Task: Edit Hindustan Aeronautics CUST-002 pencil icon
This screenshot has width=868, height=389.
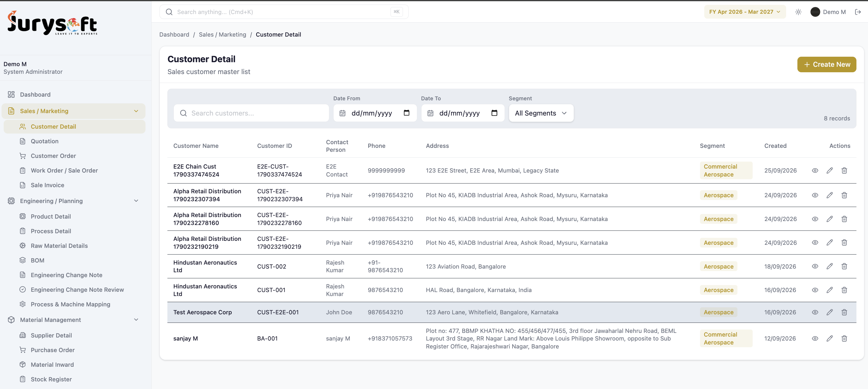Action: (829, 266)
